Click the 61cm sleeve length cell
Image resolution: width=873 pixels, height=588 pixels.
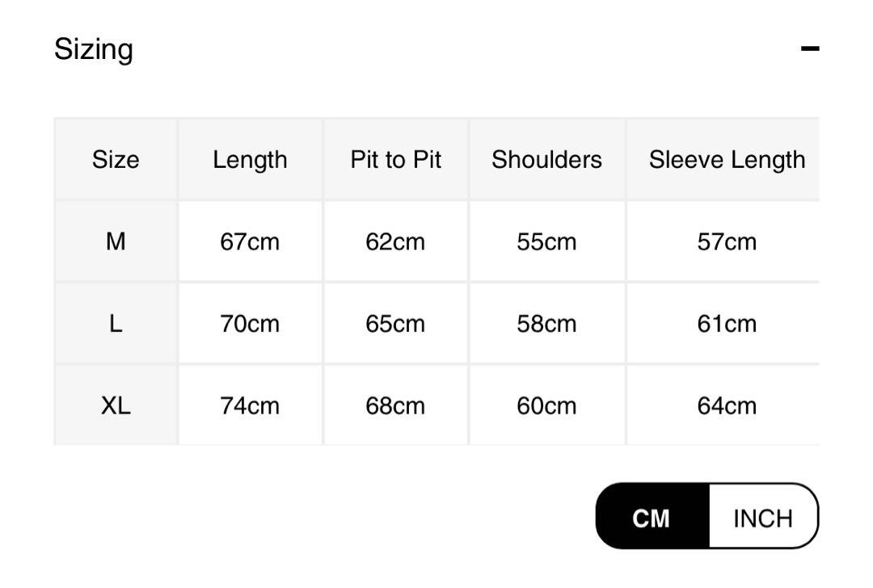[727, 323]
